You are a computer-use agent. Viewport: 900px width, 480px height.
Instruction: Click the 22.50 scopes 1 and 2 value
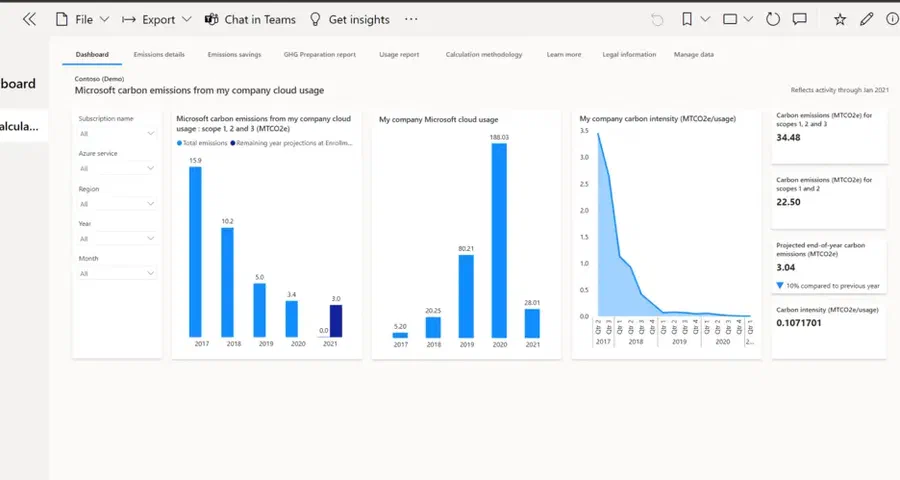coord(788,202)
